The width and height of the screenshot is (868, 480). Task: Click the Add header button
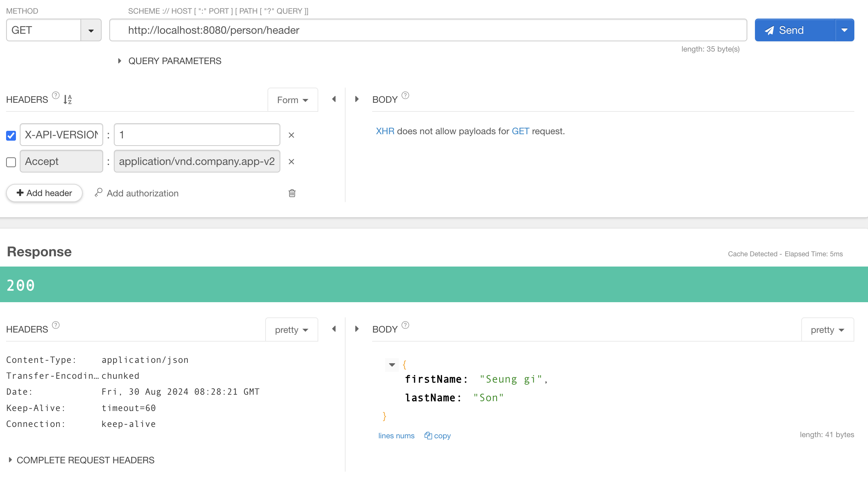44,193
